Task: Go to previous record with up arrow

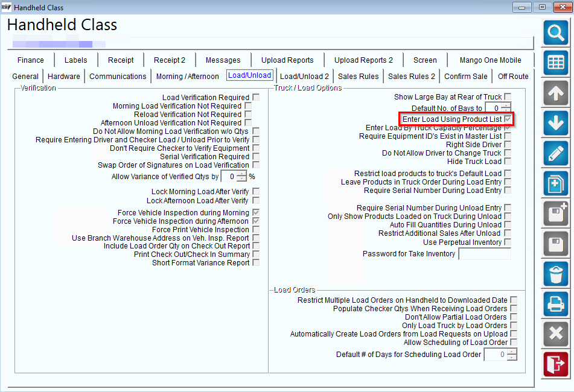Action: point(556,93)
